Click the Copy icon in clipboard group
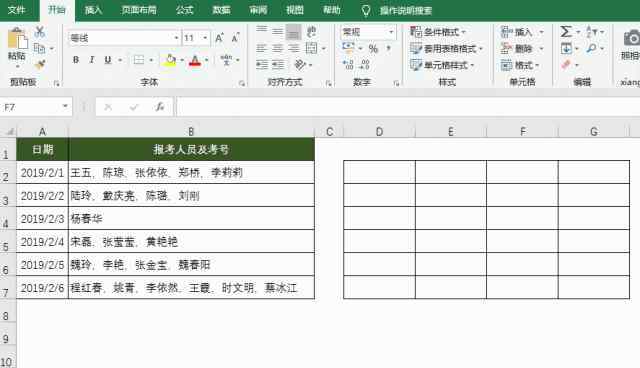 pos(40,48)
